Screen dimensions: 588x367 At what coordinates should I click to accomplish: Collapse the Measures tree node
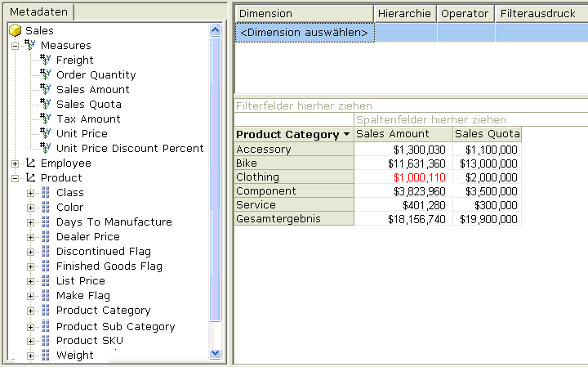coord(15,45)
